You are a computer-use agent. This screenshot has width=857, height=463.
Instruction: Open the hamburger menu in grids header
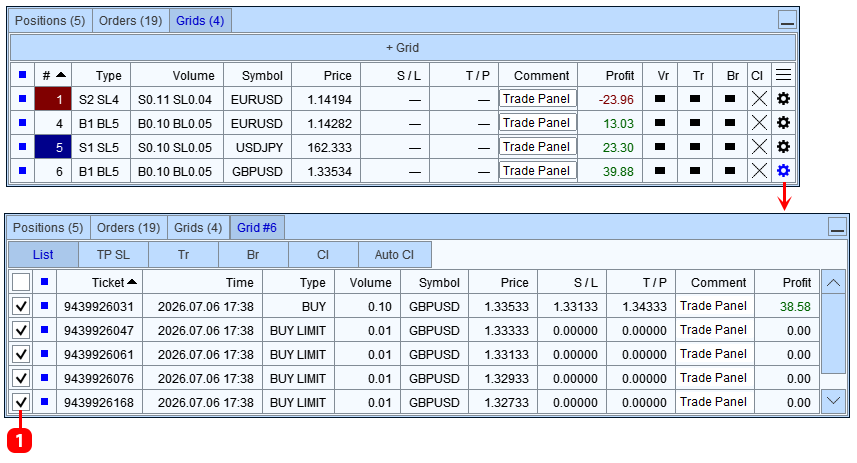783,75
